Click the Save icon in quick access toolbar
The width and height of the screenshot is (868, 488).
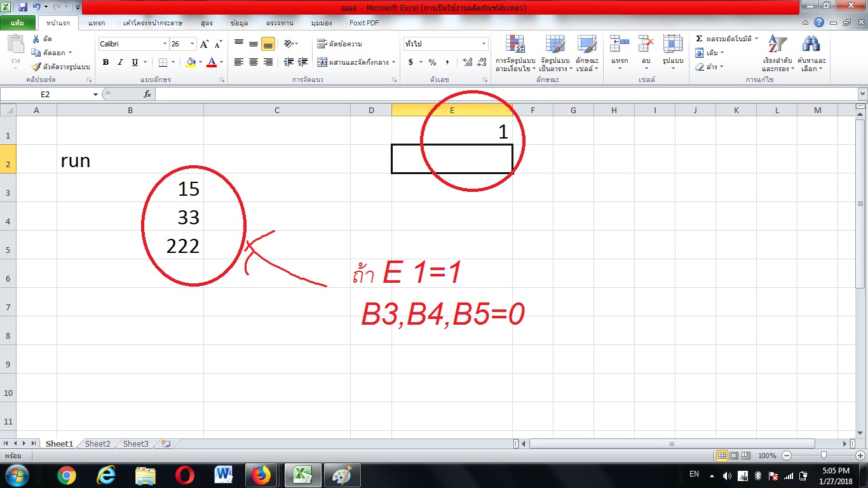[23, 7]
